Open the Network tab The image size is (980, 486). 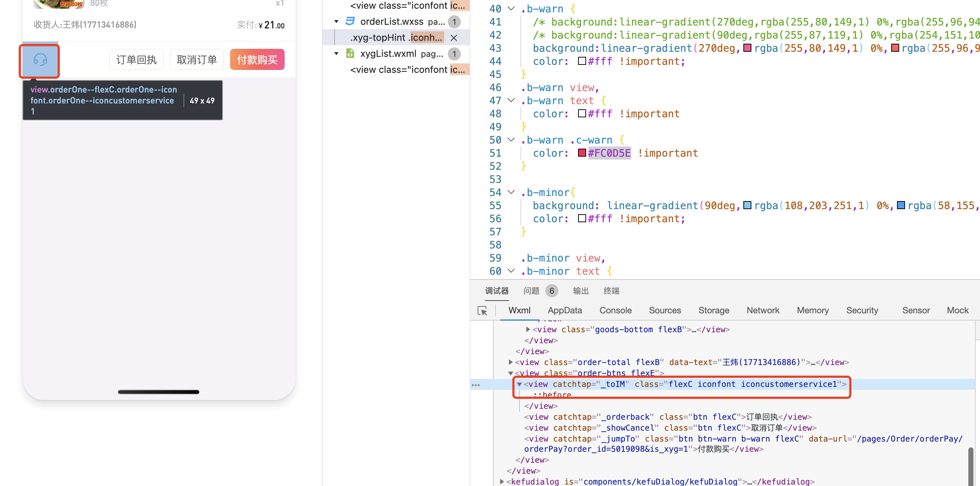(x=762, y=310)
